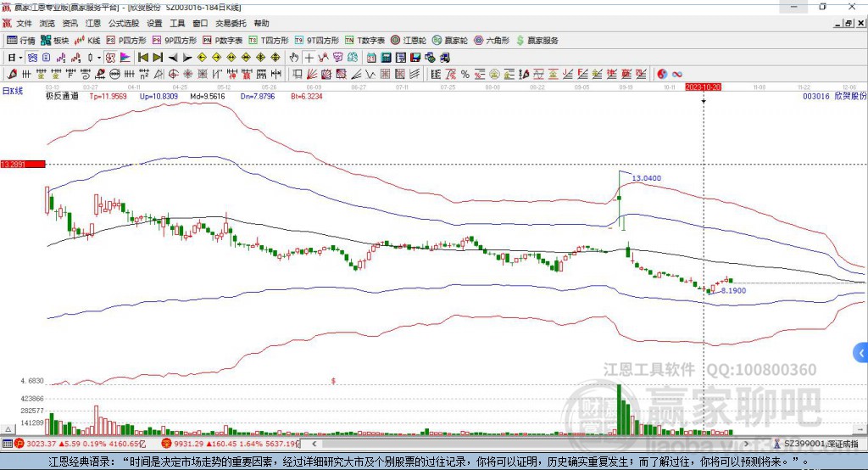This screenshot has height=470, width=868.
Task: Open the T四方形 tool
Action: [x=269, y=41]
